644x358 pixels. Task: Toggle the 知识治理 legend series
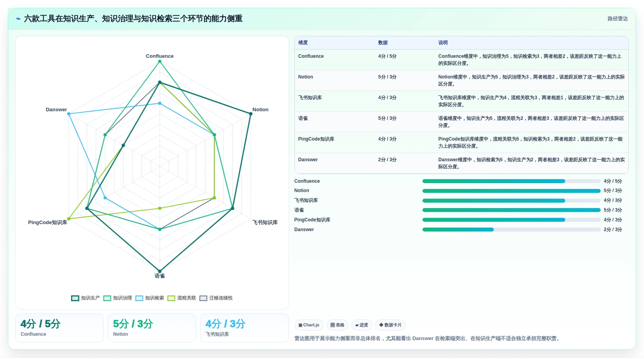point(117,298)
